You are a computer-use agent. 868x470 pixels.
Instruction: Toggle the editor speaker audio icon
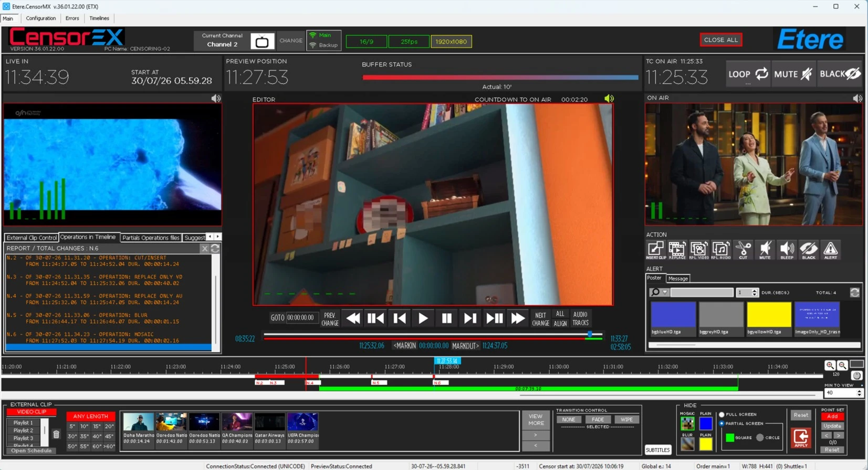609,99
